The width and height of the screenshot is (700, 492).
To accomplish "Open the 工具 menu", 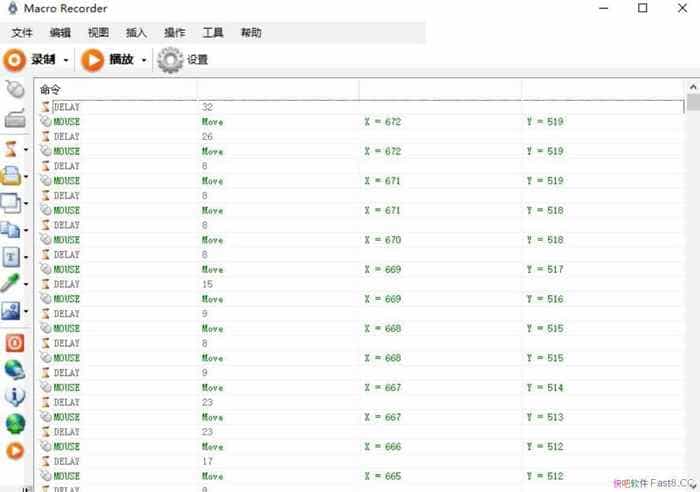I will click(x=213, y=33).
